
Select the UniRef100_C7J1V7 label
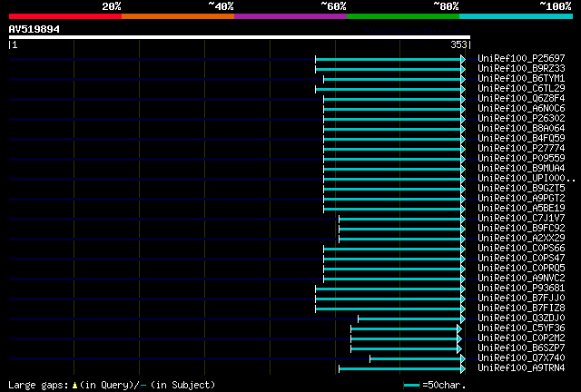pos(521,218)
